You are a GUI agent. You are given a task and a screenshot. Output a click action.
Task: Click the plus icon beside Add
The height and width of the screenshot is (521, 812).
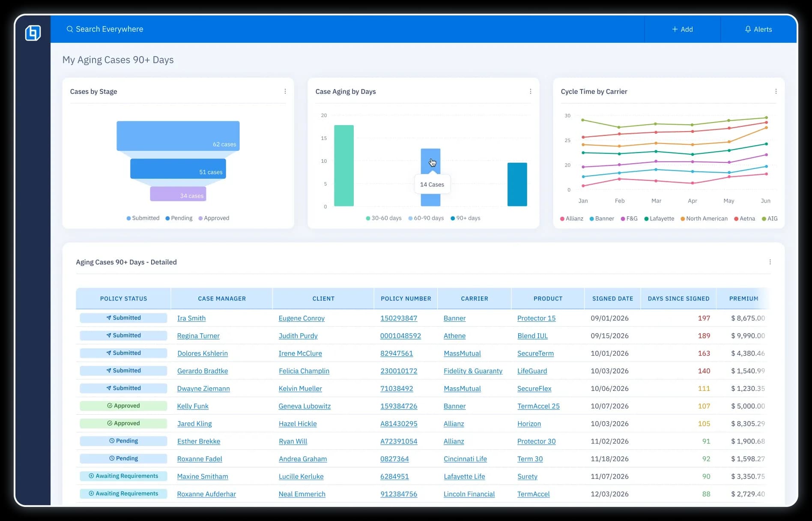point(675,29)
